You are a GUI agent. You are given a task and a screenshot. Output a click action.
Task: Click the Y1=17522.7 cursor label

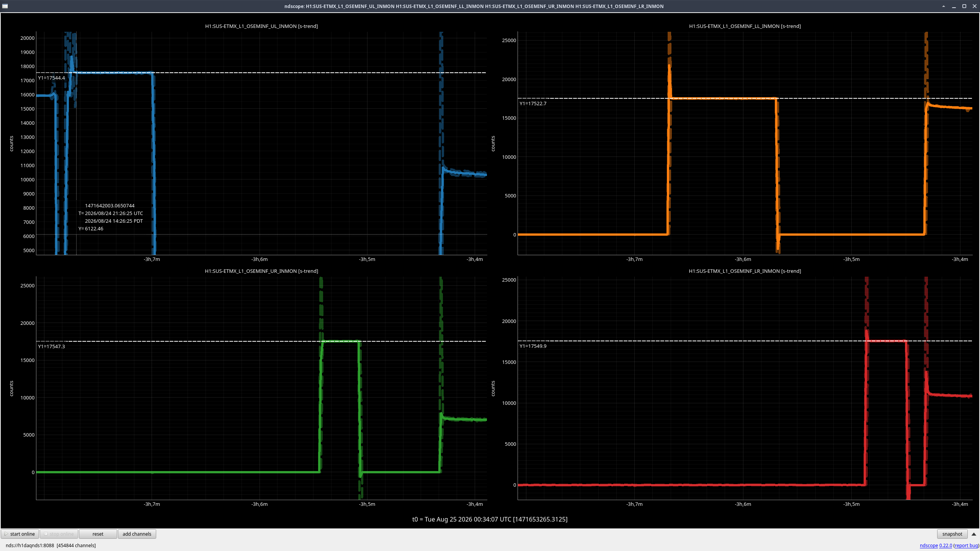(x=533, y=103)
